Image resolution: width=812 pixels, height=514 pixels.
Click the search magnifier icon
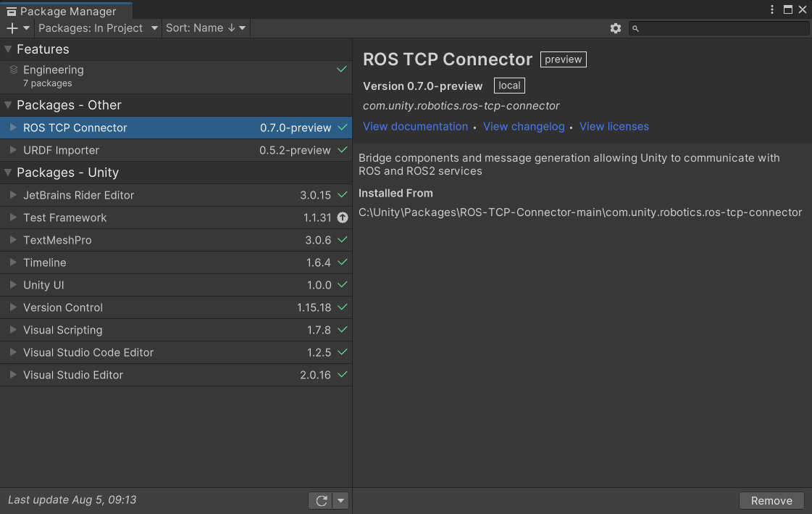[635, 28]
